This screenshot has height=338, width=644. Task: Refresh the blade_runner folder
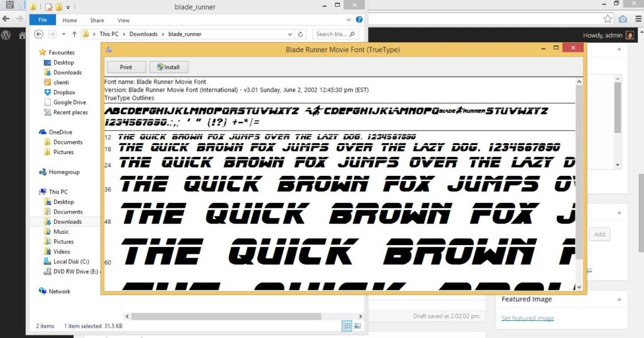point(300,35)
